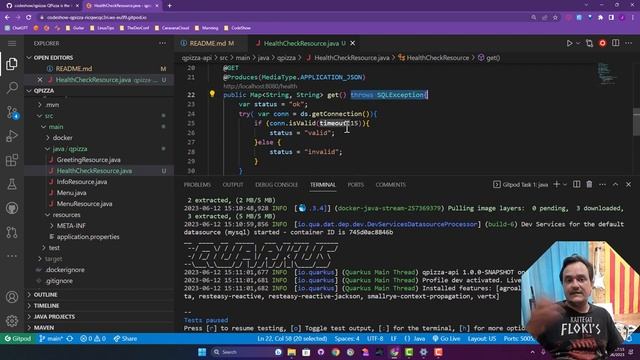
Task: Open the Pull Requests view icon
Action: coord(12,232)
